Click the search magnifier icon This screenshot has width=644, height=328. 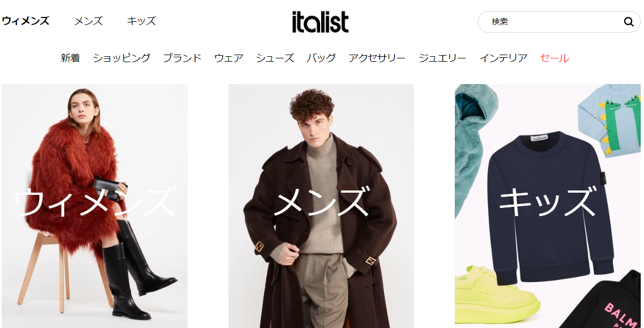point(628,22)
